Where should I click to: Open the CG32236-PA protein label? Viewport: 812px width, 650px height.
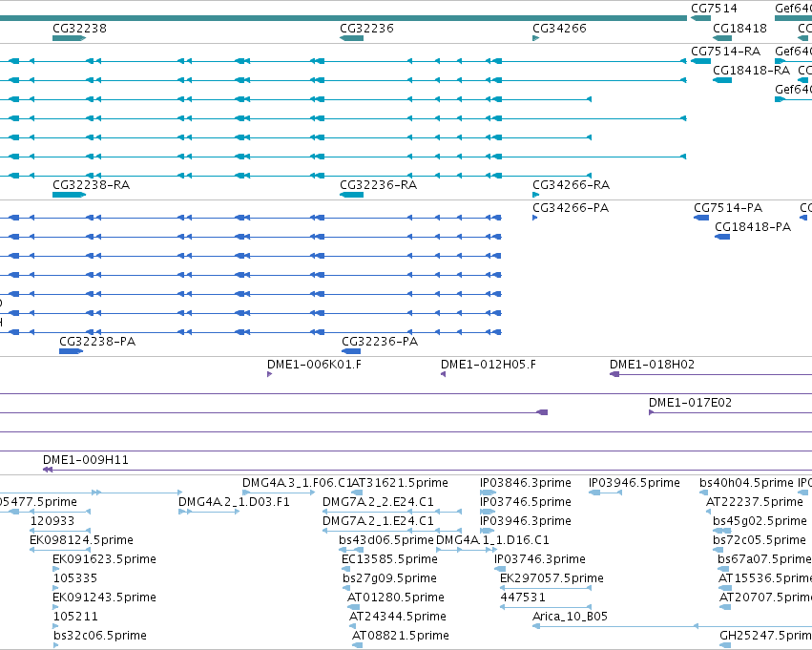380,342
